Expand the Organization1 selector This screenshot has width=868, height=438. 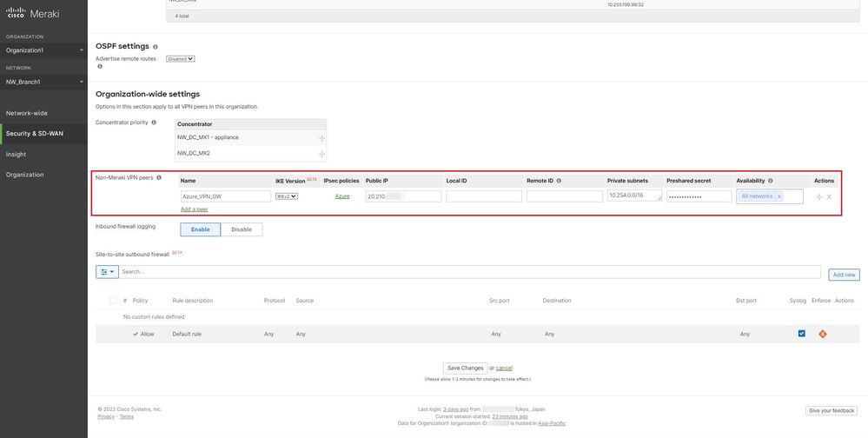tap(43, 50)
